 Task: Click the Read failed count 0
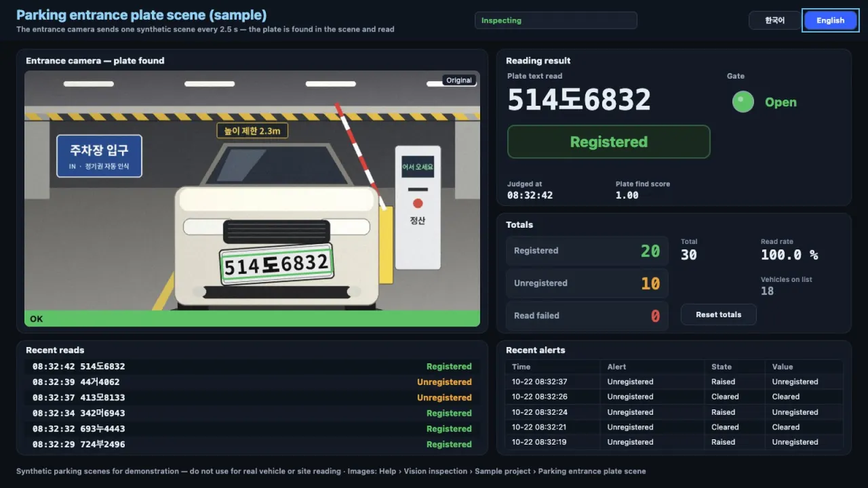[x=655, y=316]
